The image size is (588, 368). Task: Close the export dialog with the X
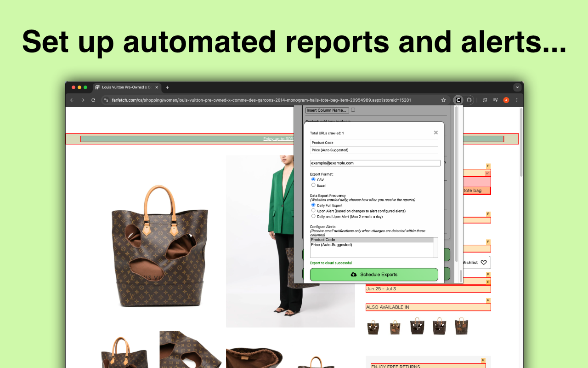pyautogui.click(x=436, y=132)
